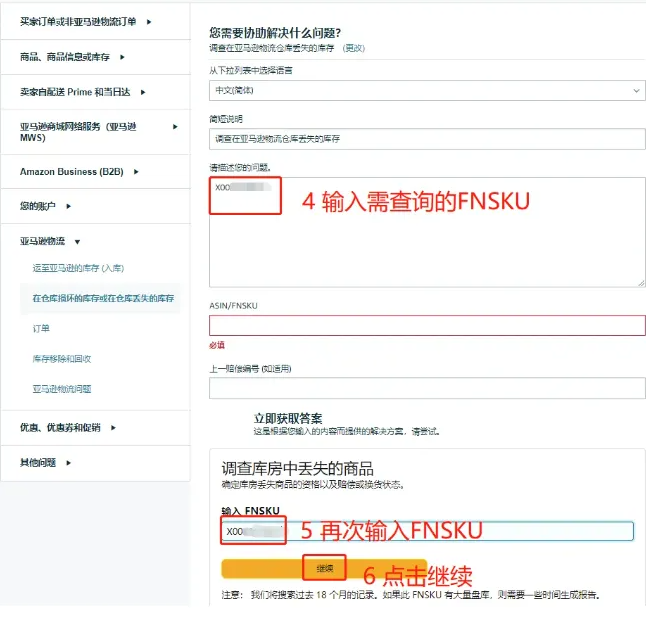Click the description textarea resize handle corner
Screen dimensions: 646x618
pyautogui.click(x=641, y=283)
